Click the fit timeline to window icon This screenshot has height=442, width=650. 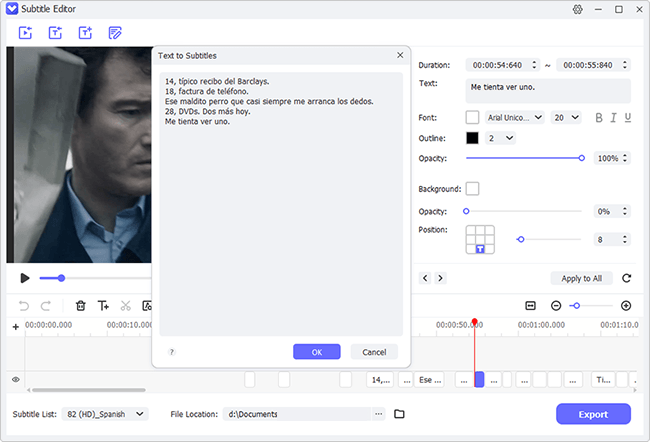pos(531,306)
